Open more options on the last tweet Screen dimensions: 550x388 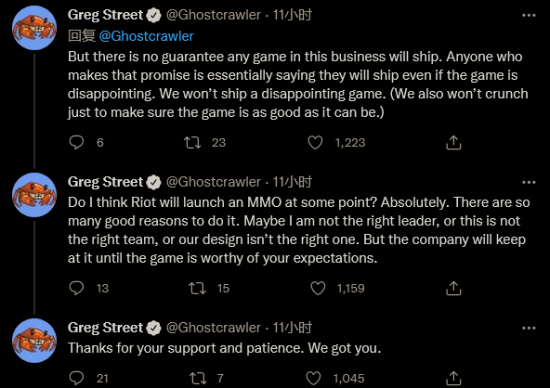(529, 328)
